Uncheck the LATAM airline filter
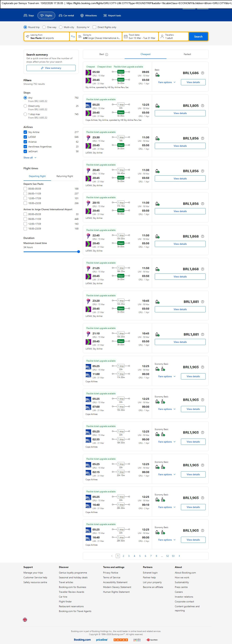Image resolution: width=232 pixels, height=644 pixels. pos(25,137)
